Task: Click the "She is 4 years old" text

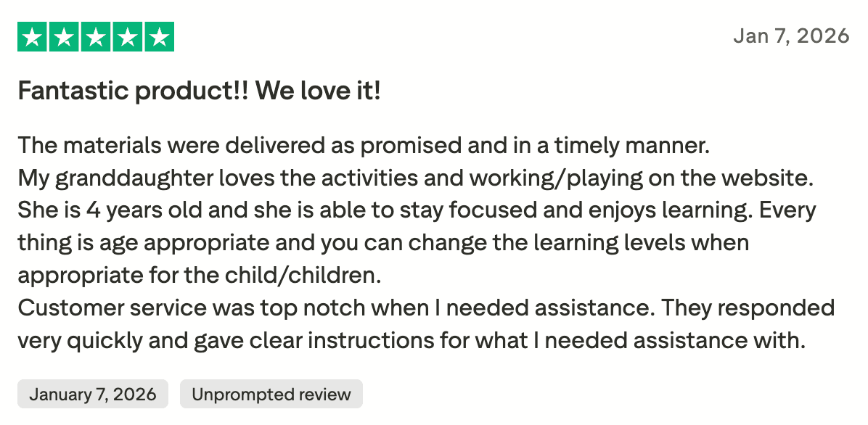Action: tap(107, 210)
